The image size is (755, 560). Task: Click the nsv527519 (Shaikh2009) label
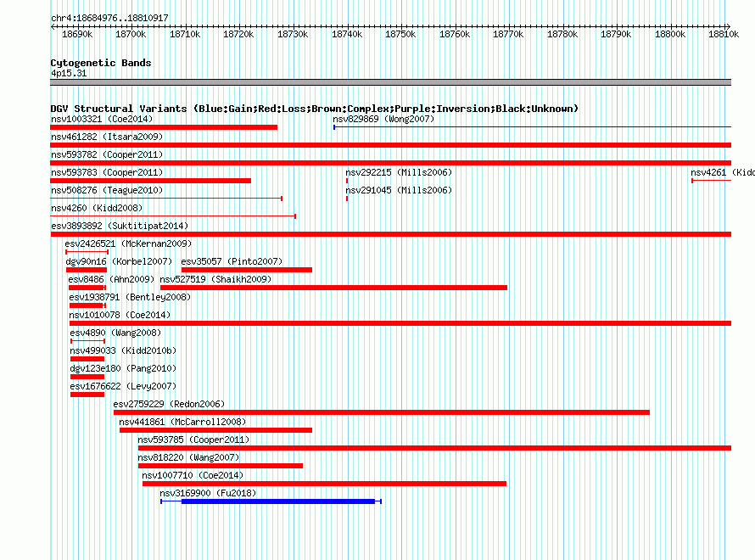click(215, 279)
